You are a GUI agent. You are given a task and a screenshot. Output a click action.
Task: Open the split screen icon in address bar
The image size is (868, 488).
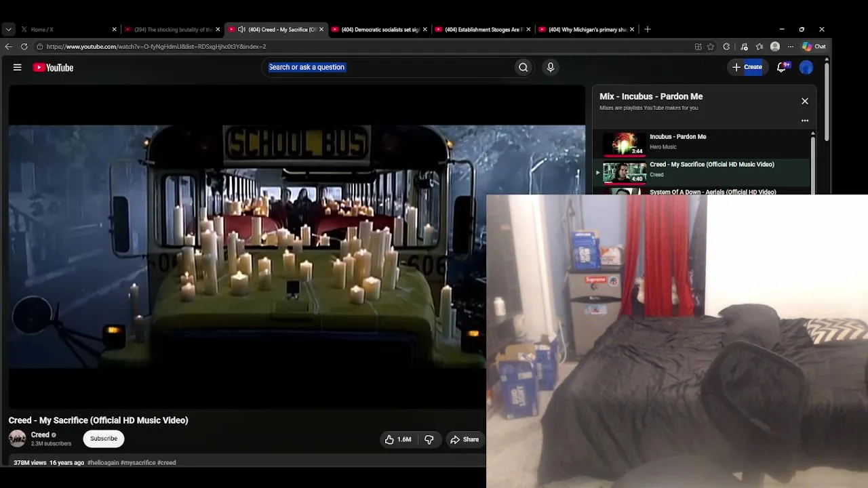click(x=698, y=47)
